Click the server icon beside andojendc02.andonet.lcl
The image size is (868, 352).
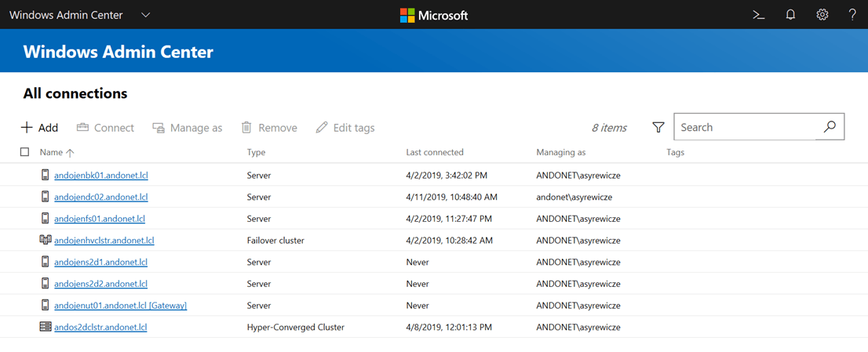coord(46,197)
